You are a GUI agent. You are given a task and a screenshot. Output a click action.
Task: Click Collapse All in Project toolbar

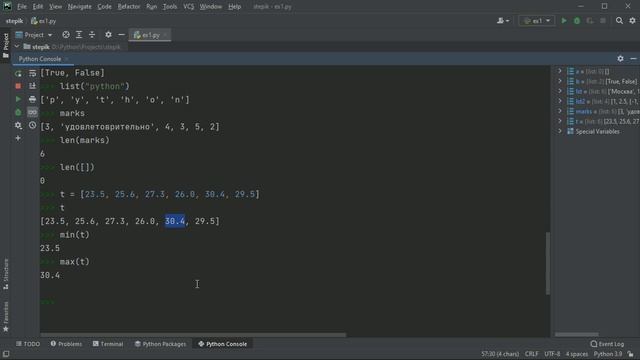point(92,35)
